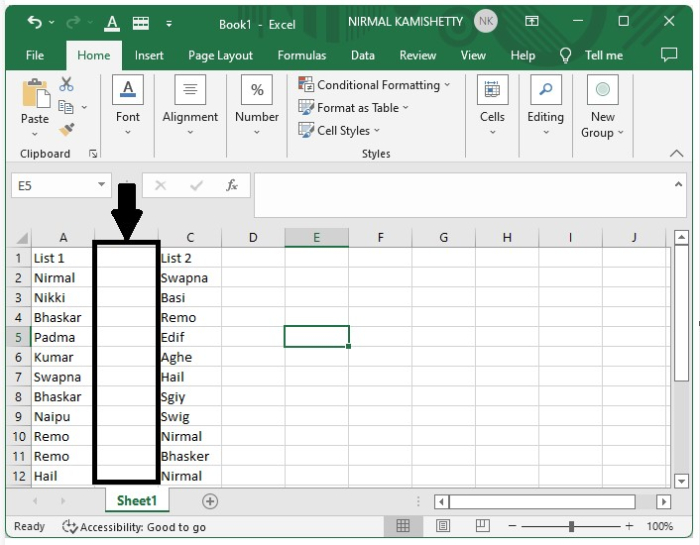Open Conditional Formatting menu
The image size is (700, 545).
374,85
